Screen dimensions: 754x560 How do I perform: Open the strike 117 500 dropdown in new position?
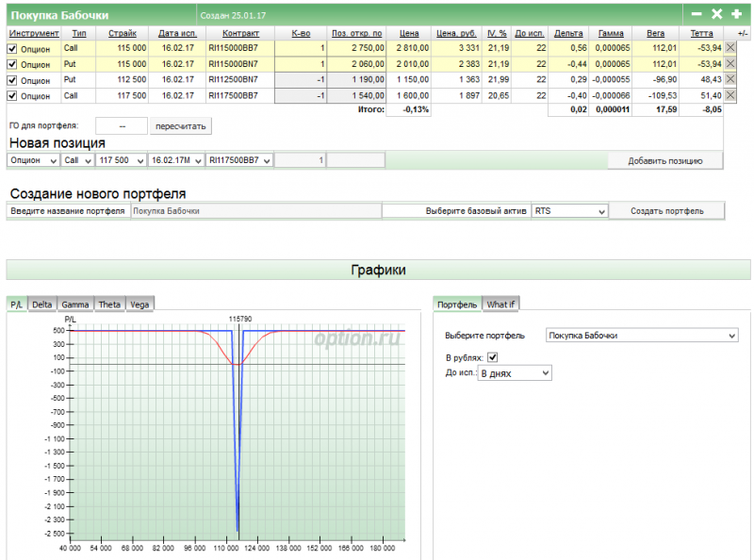point(122,160)
